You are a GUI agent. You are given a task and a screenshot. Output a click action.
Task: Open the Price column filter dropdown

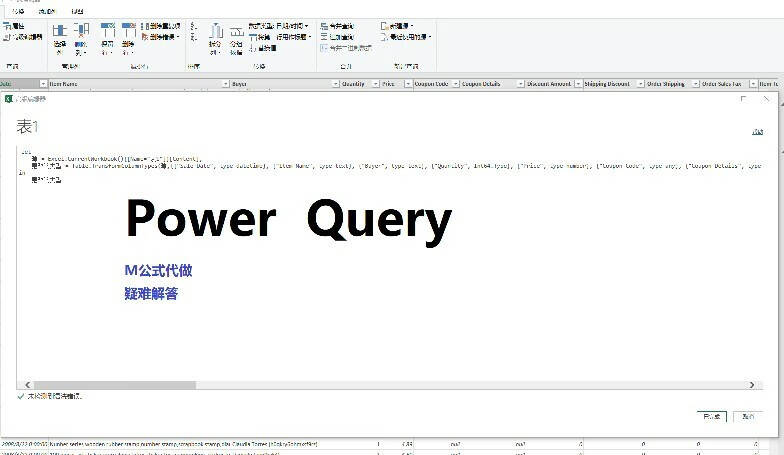click(x=408, y=84)
